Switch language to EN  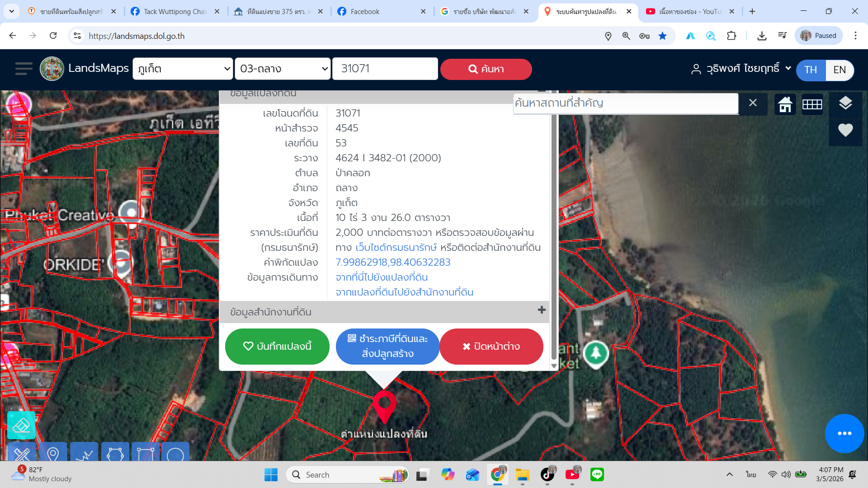840,70
